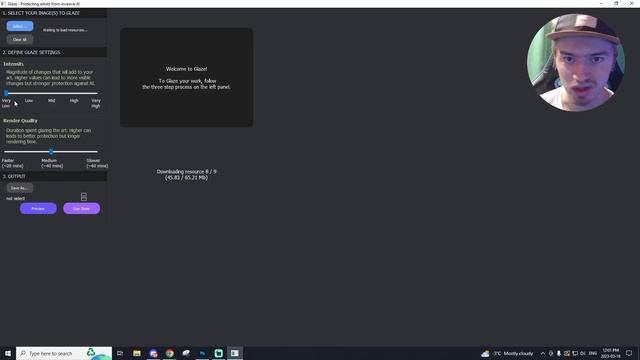Click the Render Quality slider handle at Medium
This screenshot has width=640, height=360.
pos(51,152)
